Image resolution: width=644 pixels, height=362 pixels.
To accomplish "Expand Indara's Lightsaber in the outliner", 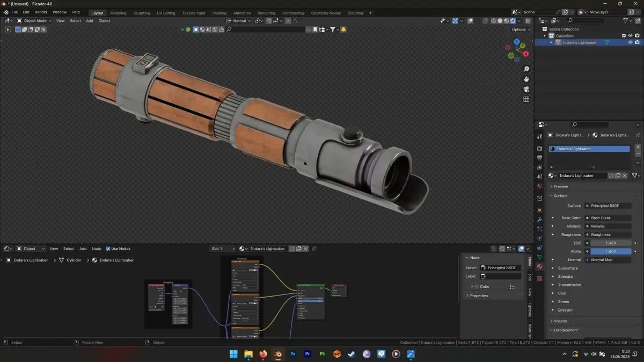I will tap(551, 42).
